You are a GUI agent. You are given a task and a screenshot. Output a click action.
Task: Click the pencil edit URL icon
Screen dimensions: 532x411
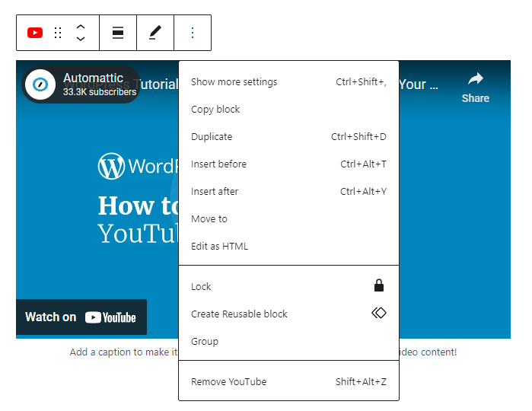[155, 33]
